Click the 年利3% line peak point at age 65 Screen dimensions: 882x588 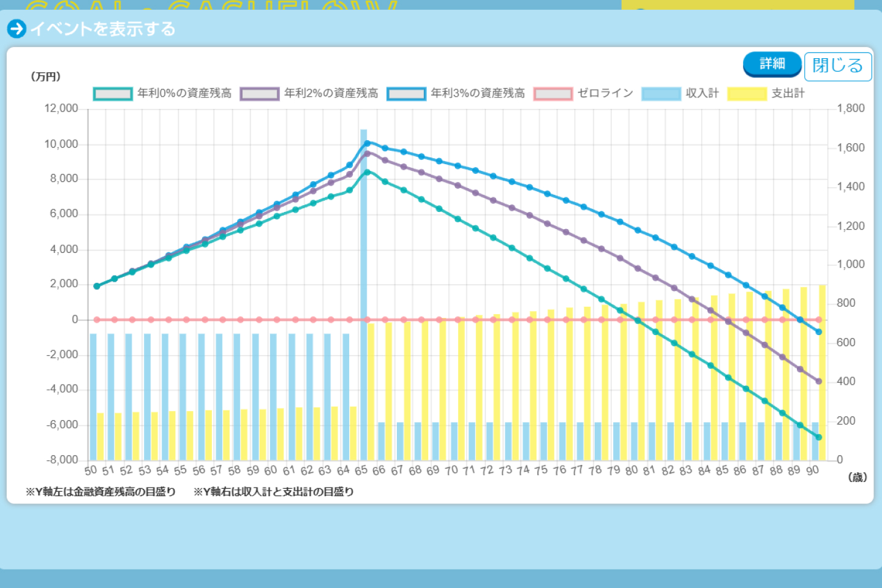click(367, 143)
